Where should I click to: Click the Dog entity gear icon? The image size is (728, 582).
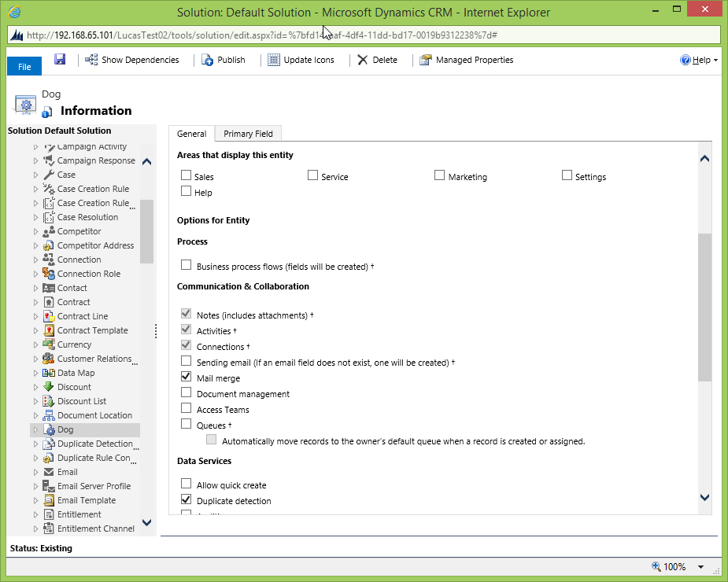coord(49,429)
